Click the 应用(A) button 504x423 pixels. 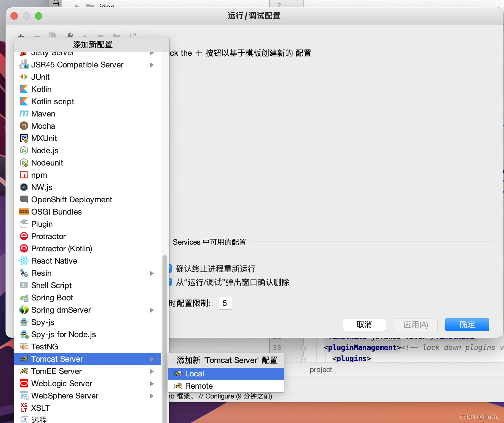pos(416,325)
